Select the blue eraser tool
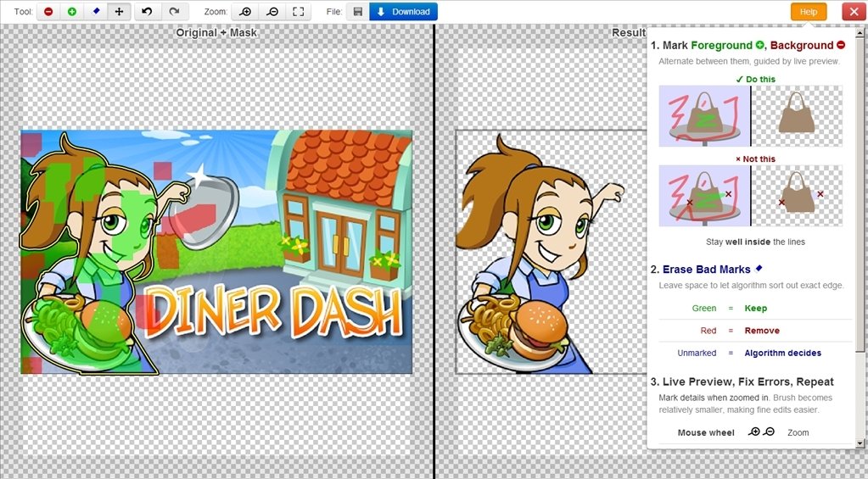The width and height of the screenshot is (868, 479). tap(96, 12)
